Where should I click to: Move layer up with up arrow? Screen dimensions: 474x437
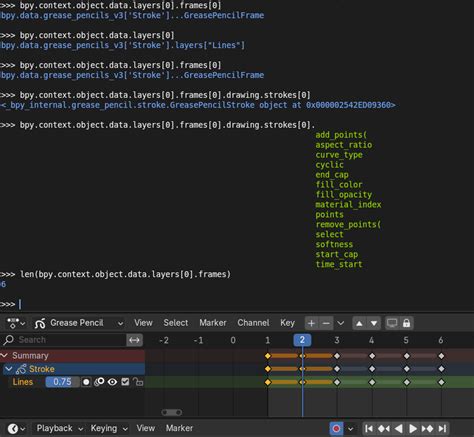[359, 323]
